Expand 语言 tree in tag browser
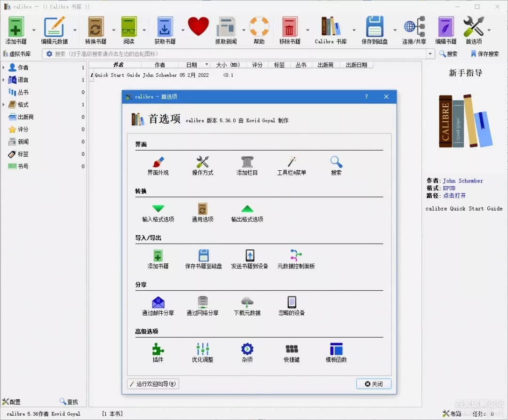Viewport: 508px width, 420px height. (4, 80)
